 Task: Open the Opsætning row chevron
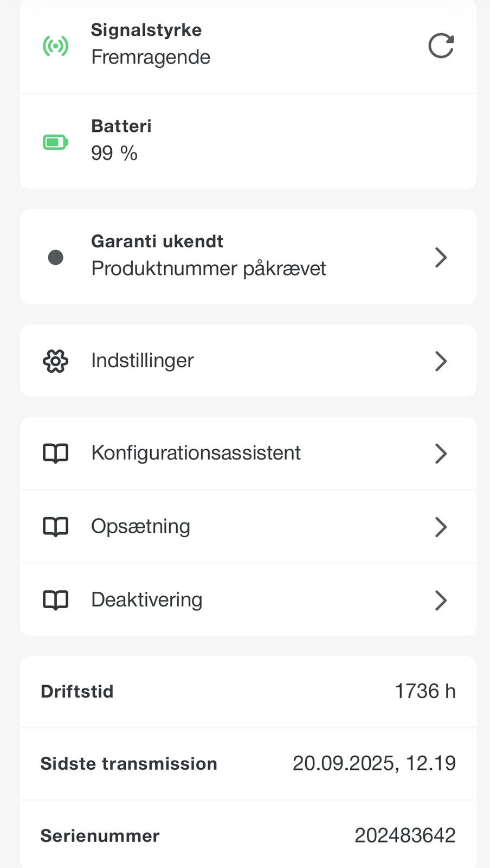click(441, 527)
